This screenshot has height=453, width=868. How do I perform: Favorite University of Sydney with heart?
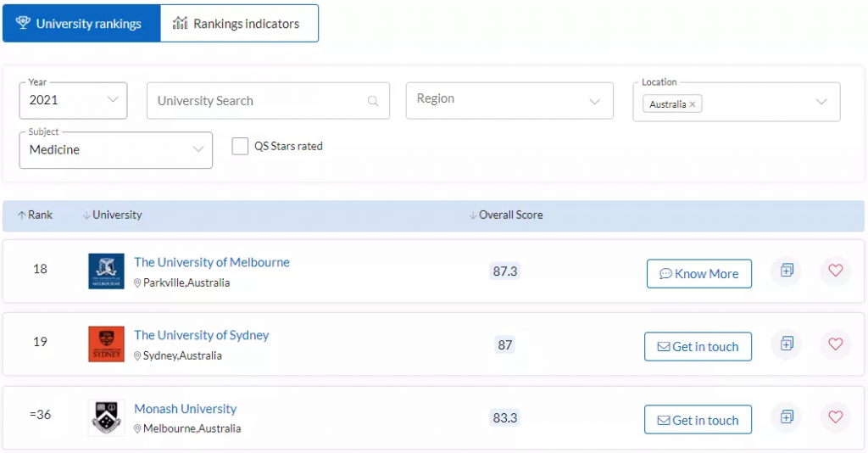click(x=835, y=344)
